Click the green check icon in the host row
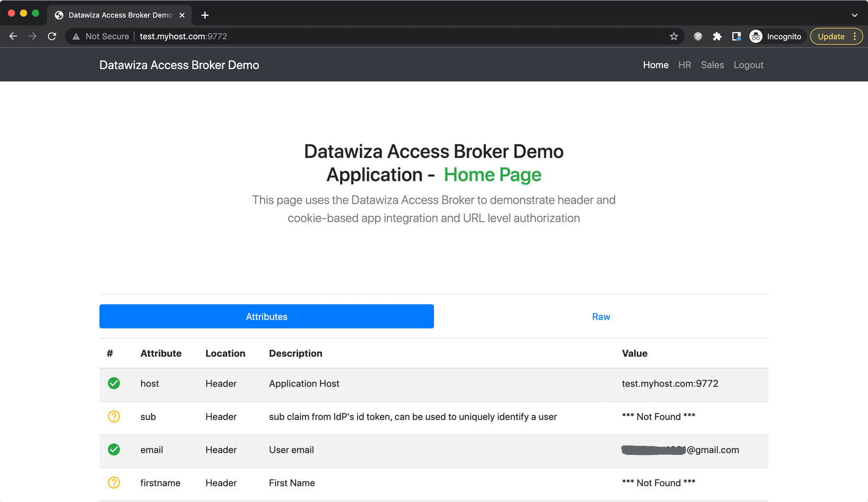 114,383
